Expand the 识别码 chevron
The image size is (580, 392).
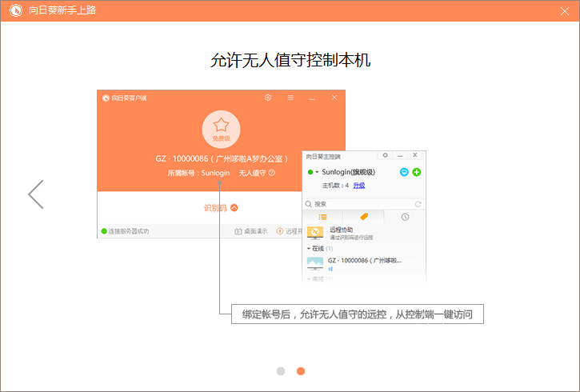click(234, 208)
